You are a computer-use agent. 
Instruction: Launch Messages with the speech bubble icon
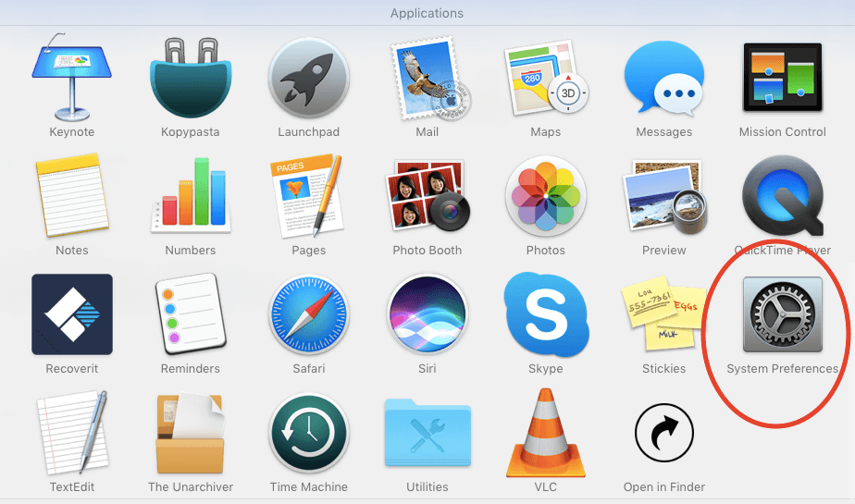point(664,78)
